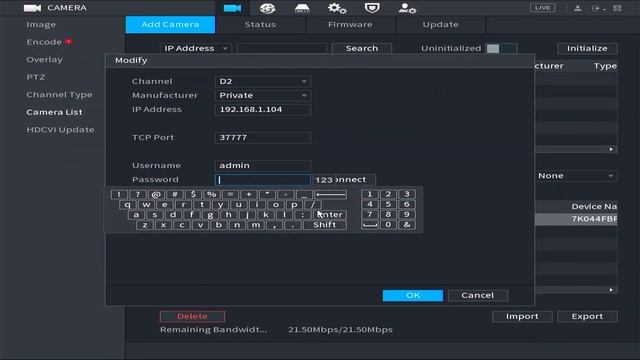Click the $ key on virtual keyboard
This screenshot has height=360, width=640.
point(193,194)
